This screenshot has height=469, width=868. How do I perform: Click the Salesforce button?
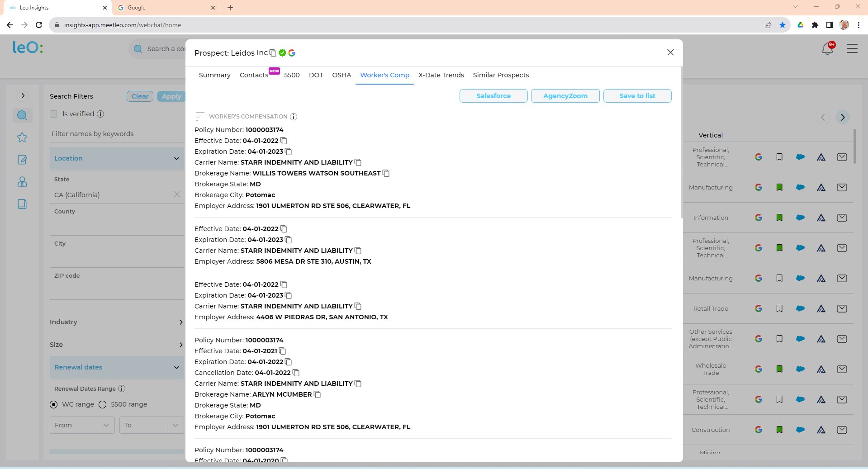[493, 96]
